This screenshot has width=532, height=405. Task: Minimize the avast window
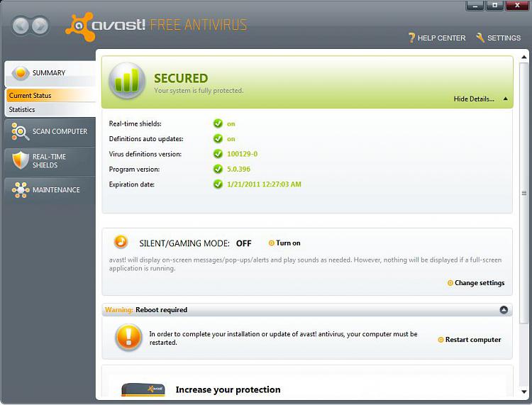click(x=475, y=6)
